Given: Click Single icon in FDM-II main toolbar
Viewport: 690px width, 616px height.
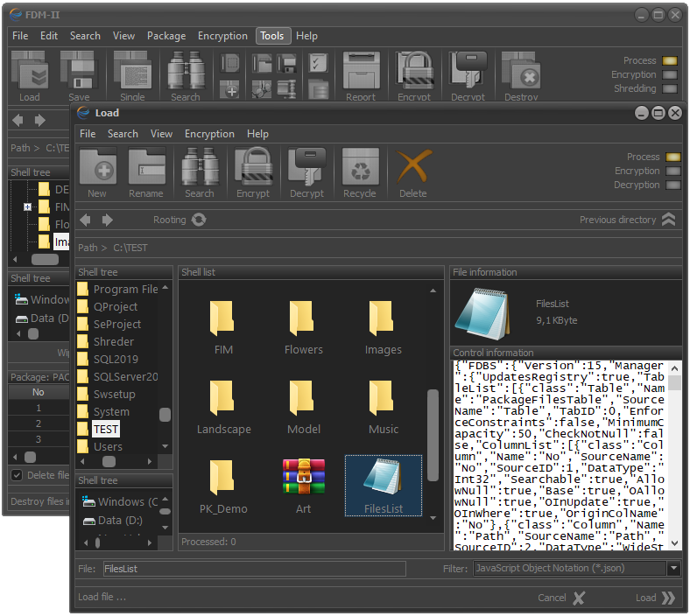Looking at the screenshot, I should pyautogui.click(x=132, y=70).
